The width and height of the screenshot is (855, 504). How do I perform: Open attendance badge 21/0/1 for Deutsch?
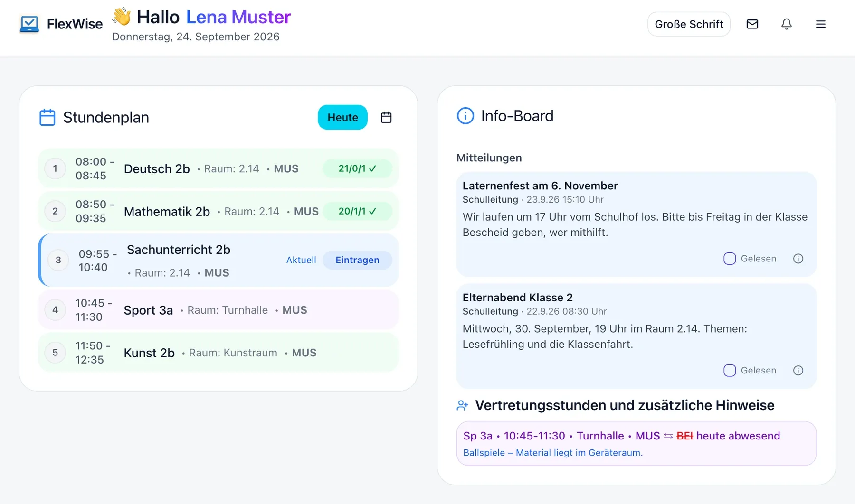coord(357,168)
